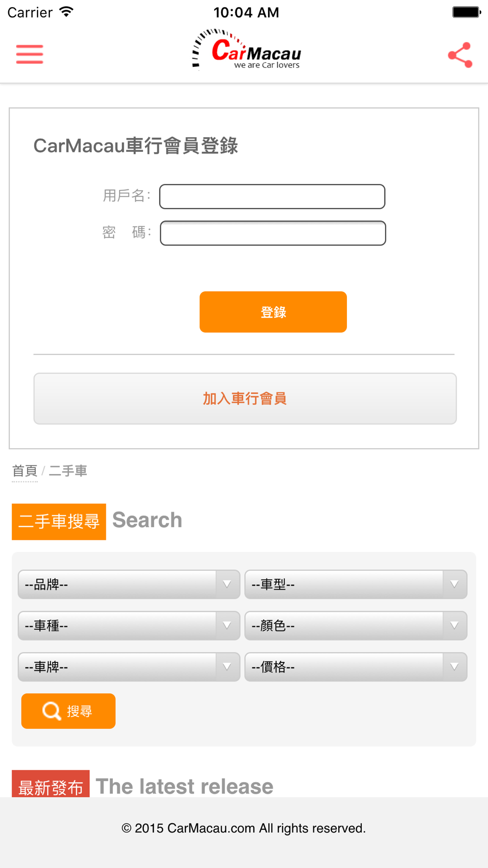Tap the share icon

click(460, 55)
